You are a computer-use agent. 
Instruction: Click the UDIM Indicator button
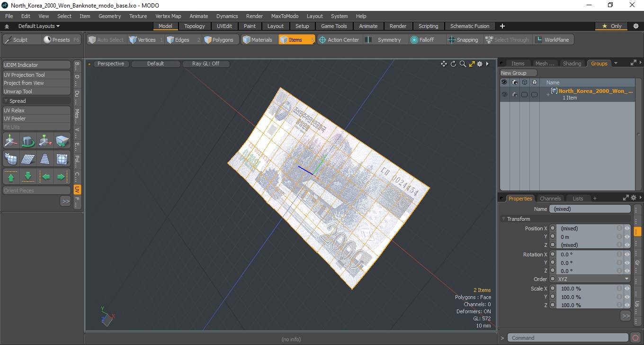[x=37, y=65]
